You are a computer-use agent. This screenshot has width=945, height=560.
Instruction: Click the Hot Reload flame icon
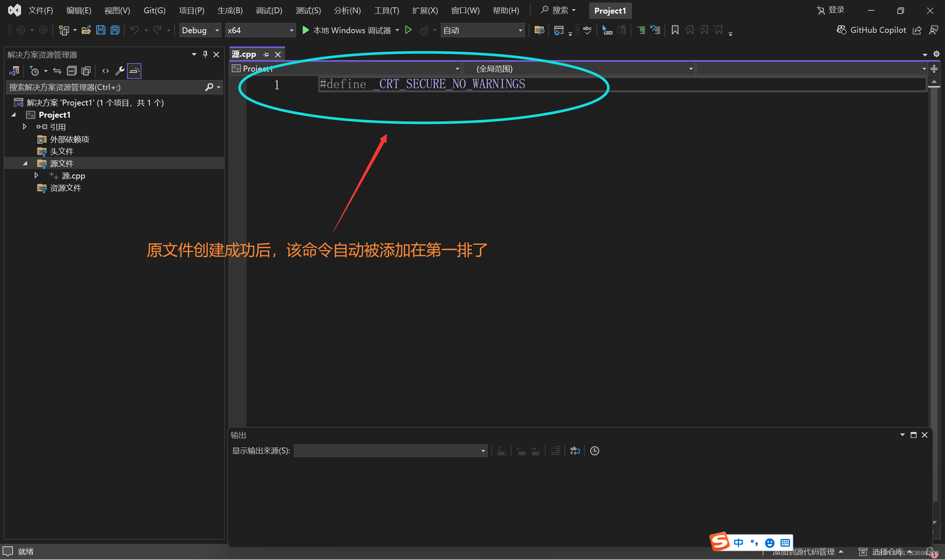click(424, 30)
